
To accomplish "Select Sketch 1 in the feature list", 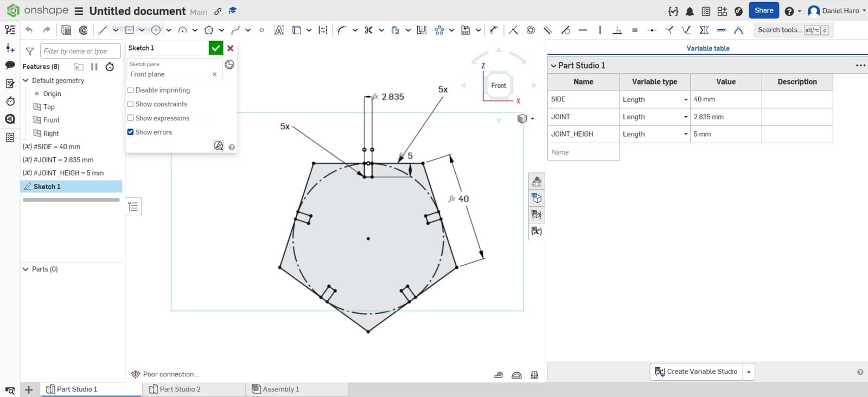I will tap(71, 187).
